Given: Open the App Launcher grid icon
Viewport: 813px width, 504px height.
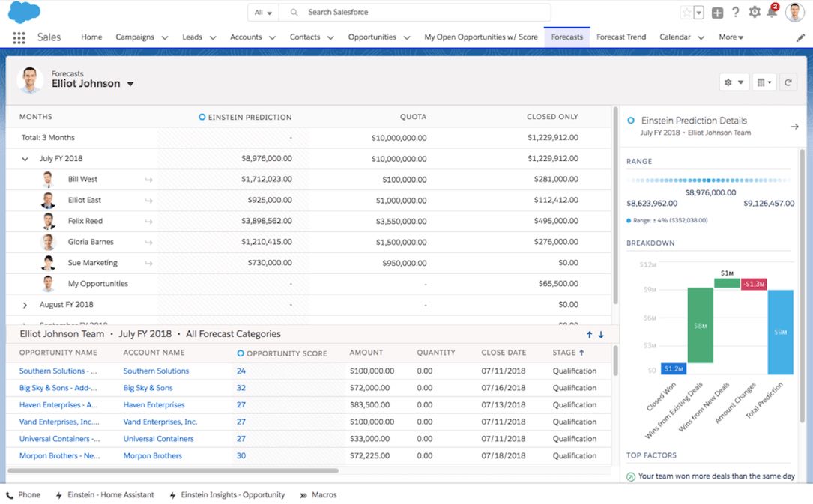Looking at the screenshot, I should tap(19, 37).
